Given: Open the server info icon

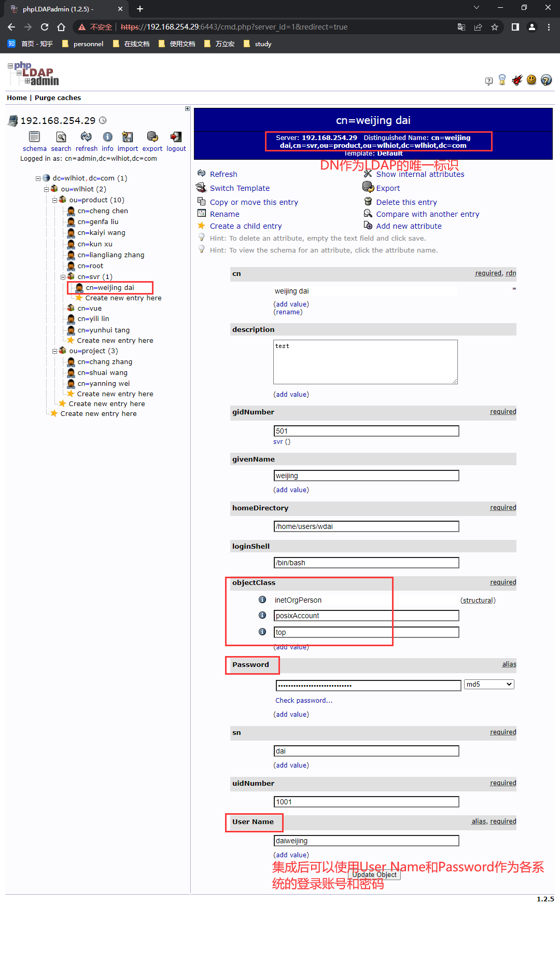Looking at the screenshot, I should tap(107, 137).
